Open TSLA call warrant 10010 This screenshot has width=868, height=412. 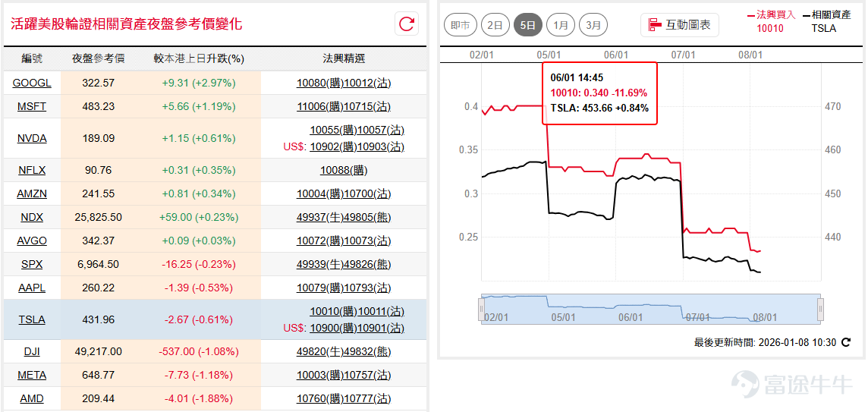pyautogui.click(x=333, y=311)
